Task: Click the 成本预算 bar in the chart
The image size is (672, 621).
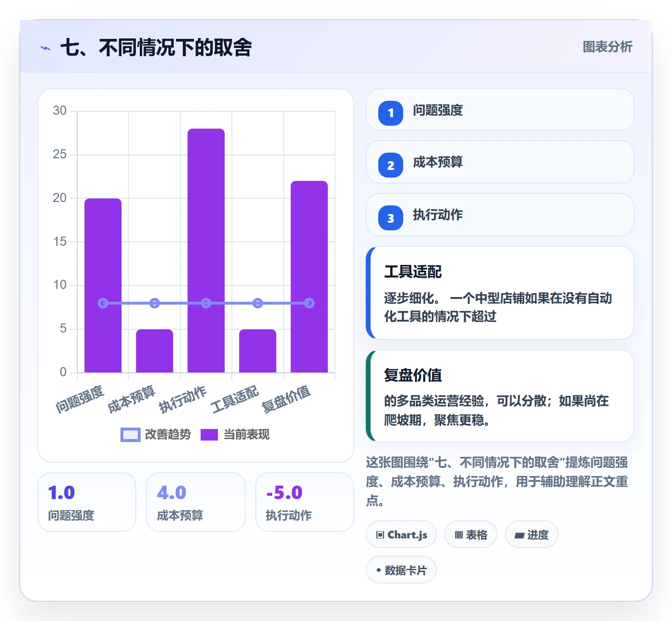Action: (x=155, y=351)
